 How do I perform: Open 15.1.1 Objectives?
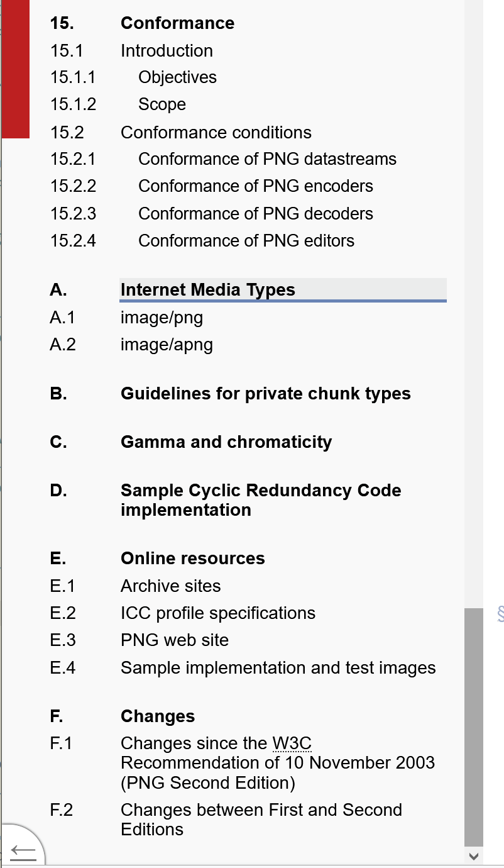(177, 77)
